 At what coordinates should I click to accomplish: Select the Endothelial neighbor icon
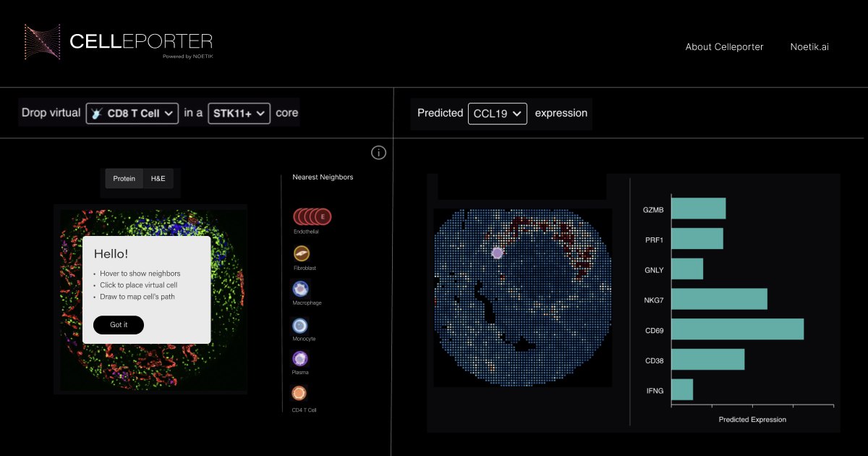coord(312,216)
